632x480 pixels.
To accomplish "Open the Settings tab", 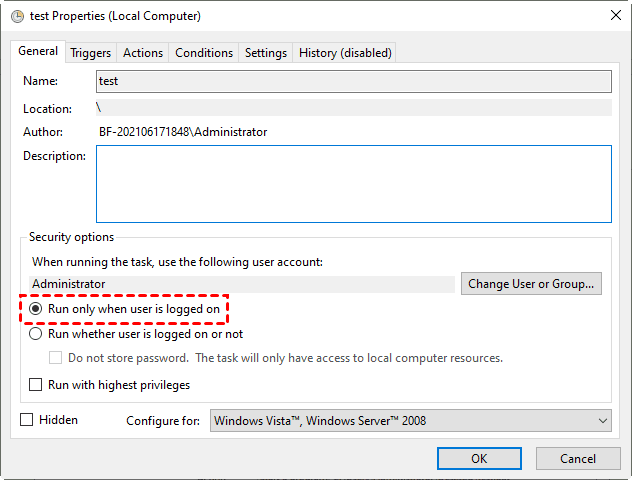I will pos(266,53).
